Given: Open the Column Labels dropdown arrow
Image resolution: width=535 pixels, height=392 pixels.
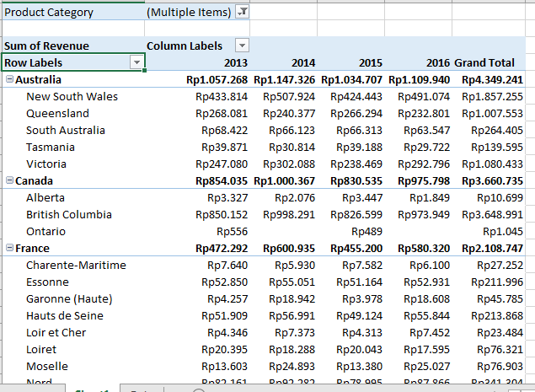Looking at the screenshot, I should 242,46.
